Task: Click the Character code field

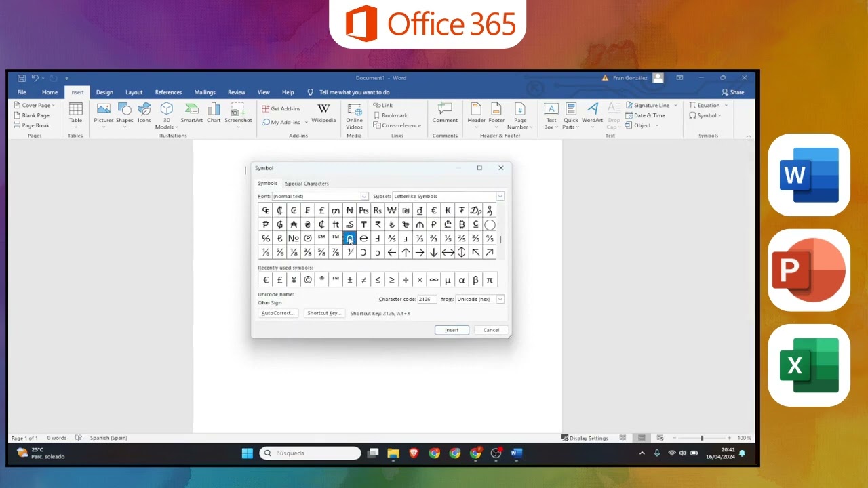Action: [x=427, y=299]
